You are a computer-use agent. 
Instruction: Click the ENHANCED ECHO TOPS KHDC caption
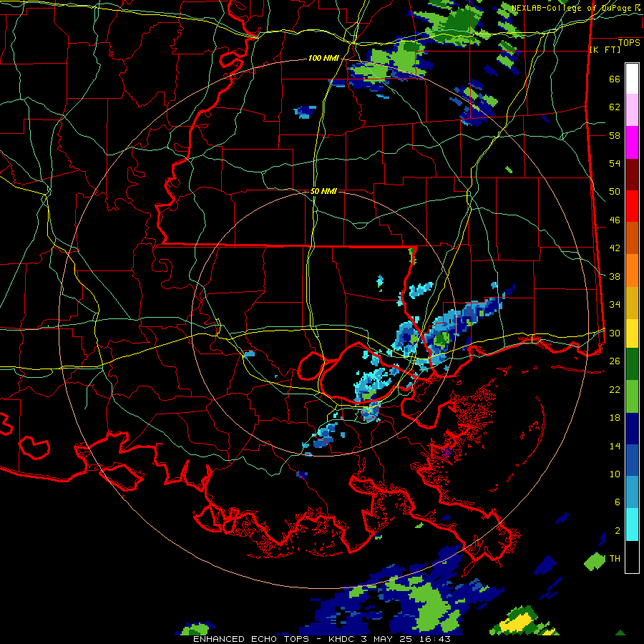pos(321,639)
